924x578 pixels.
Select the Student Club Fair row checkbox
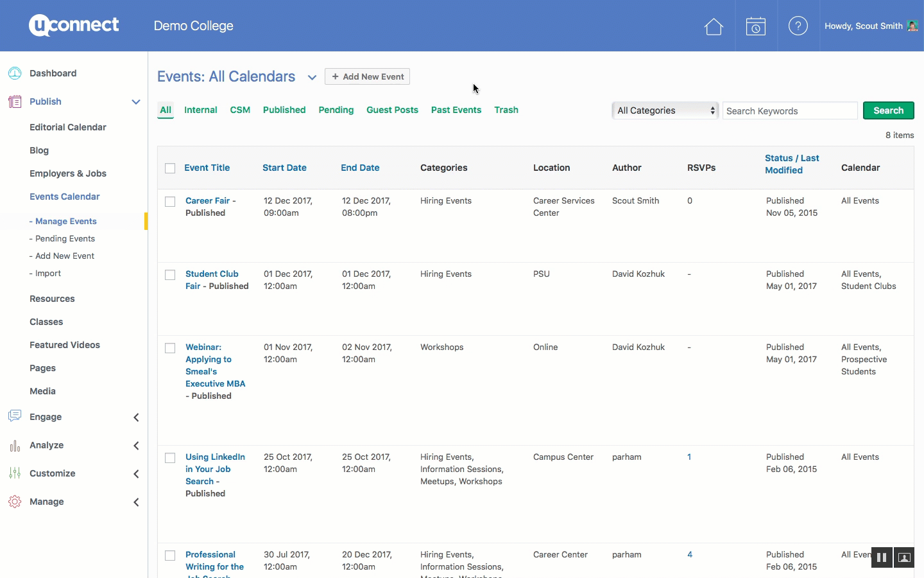coord(170,275)
